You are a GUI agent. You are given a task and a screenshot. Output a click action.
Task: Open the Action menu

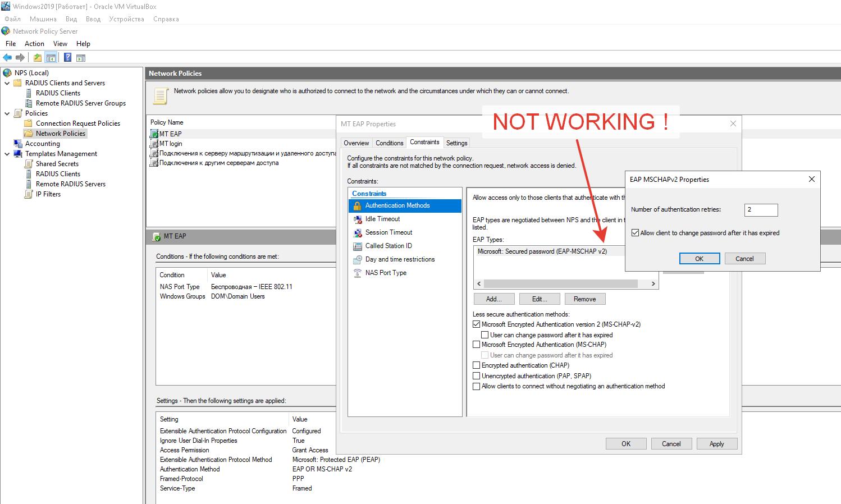[34, 44]
